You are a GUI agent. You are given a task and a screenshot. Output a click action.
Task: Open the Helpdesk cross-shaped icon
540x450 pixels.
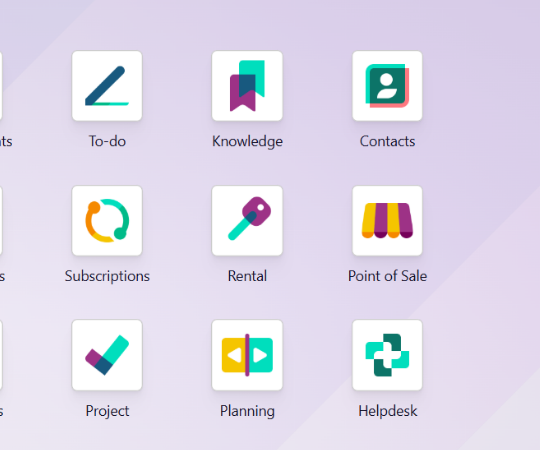click(387, 355)
